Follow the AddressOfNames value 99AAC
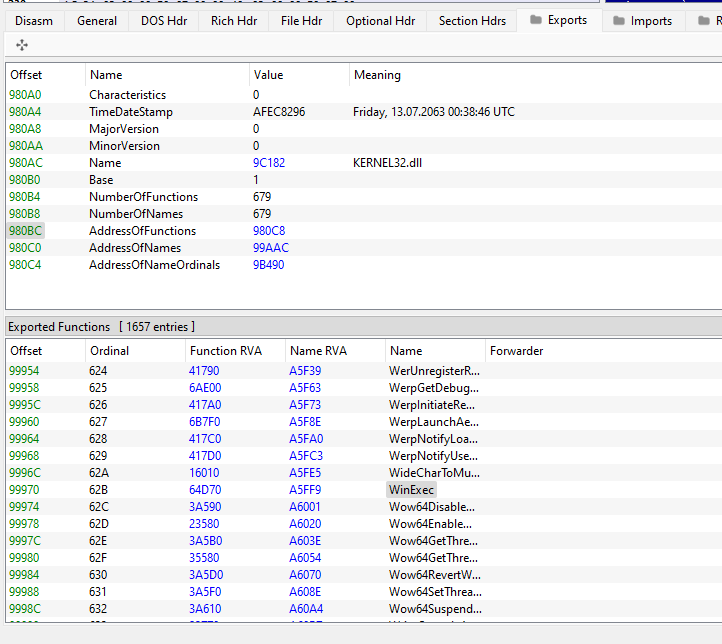722x644 pixels. [271, 248]
